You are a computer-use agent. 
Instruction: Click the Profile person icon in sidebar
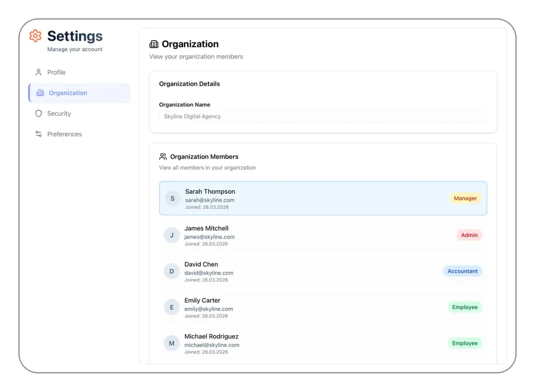(x=38, y=72)
